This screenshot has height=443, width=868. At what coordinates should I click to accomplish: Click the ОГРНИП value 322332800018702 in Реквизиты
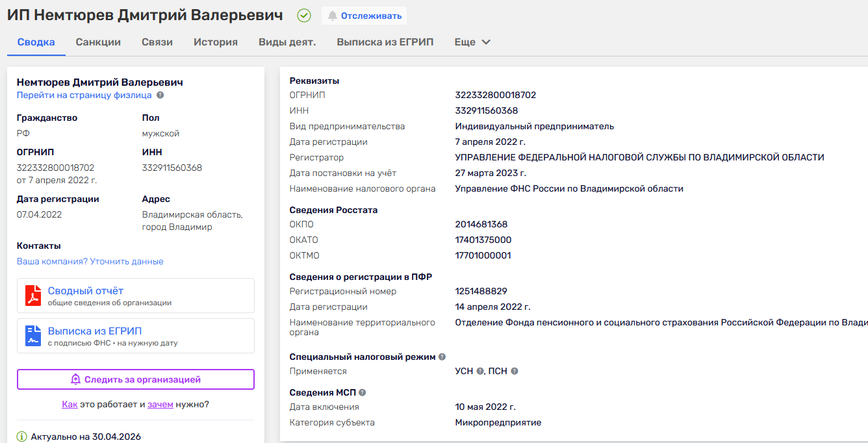click(x=496, y=95)
